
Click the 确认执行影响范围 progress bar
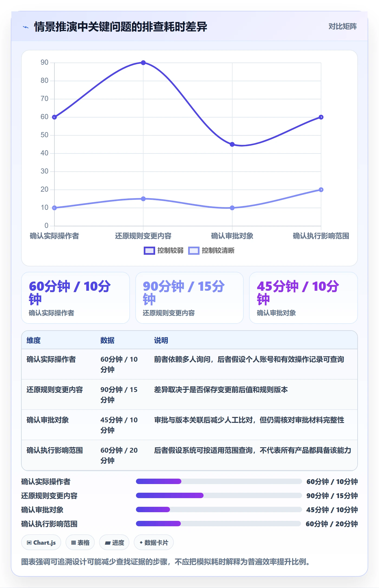point(218,524)
